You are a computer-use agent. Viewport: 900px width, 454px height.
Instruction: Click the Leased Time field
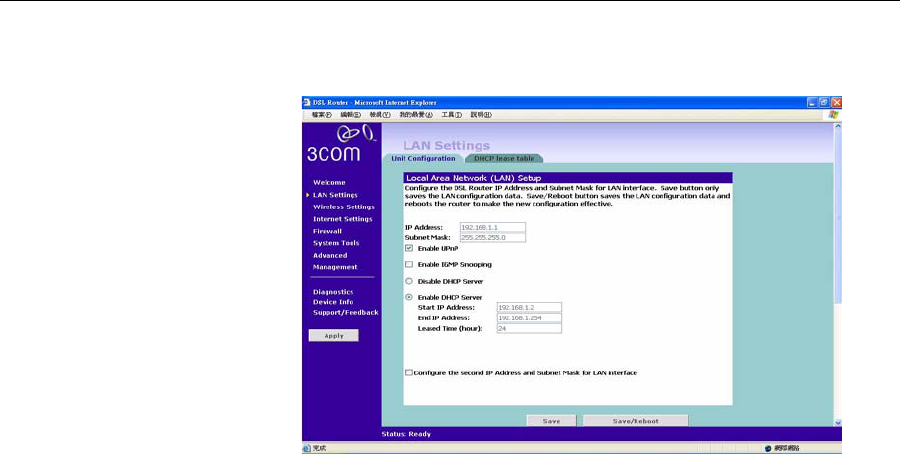529,328
